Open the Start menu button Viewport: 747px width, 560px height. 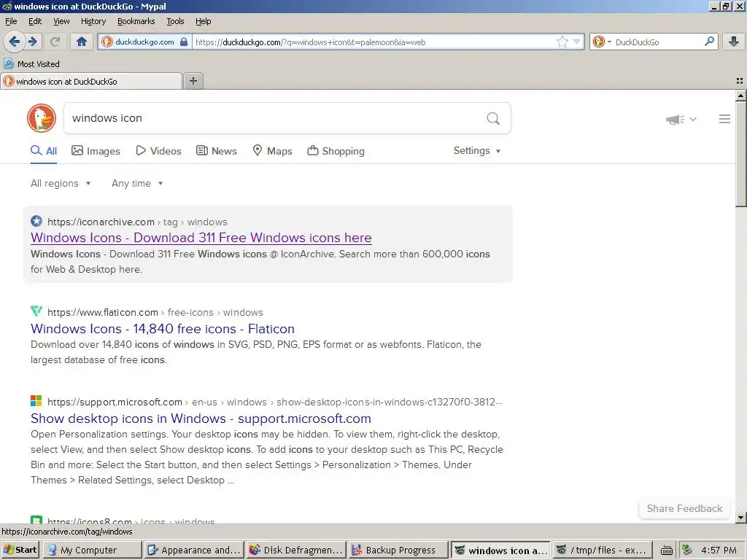(20, 550)
